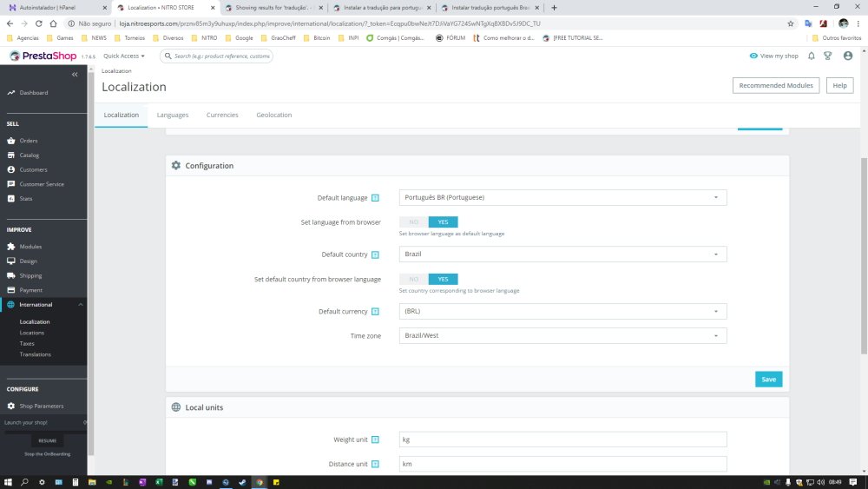The height and width of the screenshot is (489, 868).
Task: Open the Shipping section
Action: [30, 275]
